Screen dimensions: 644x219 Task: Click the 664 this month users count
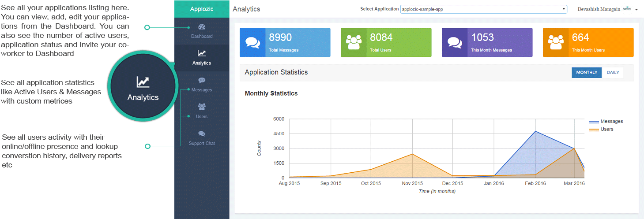580,37
